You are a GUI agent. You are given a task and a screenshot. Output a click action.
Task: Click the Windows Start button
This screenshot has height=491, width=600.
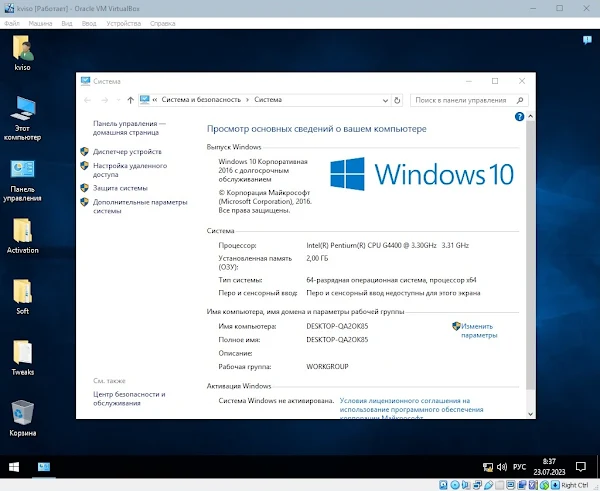(x=14, y=467)
